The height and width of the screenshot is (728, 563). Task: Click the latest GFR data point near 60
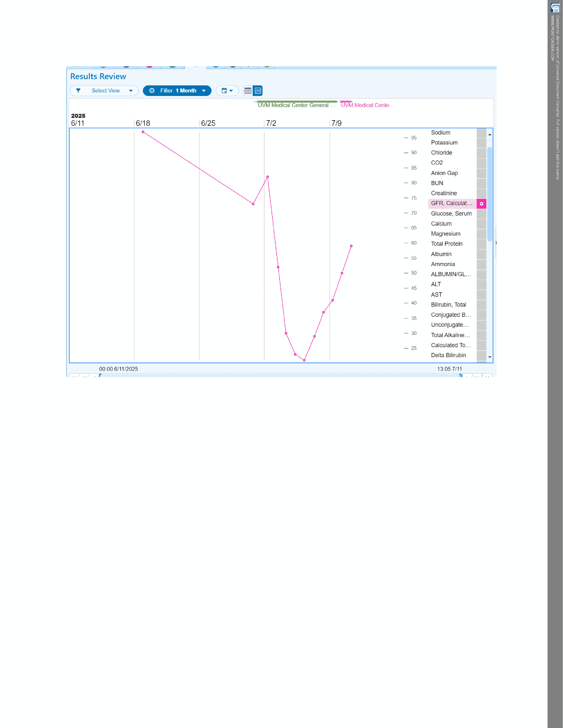(x=351, y=246)
